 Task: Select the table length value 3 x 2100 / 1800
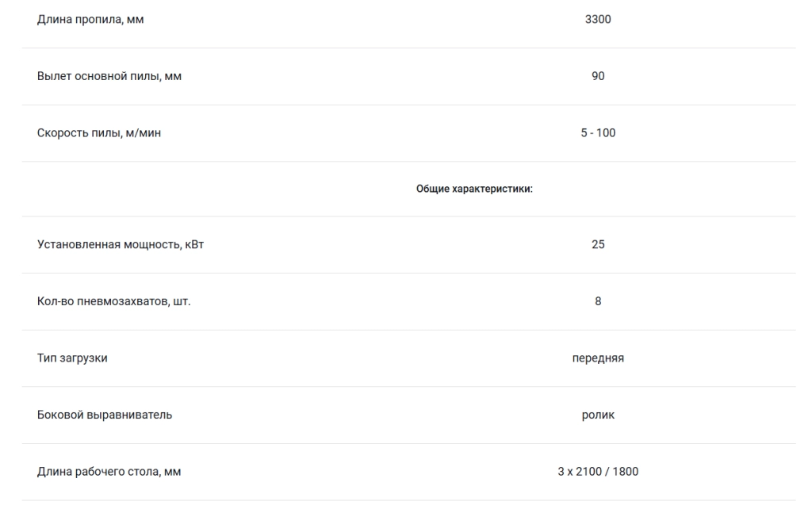pos(598,471)
